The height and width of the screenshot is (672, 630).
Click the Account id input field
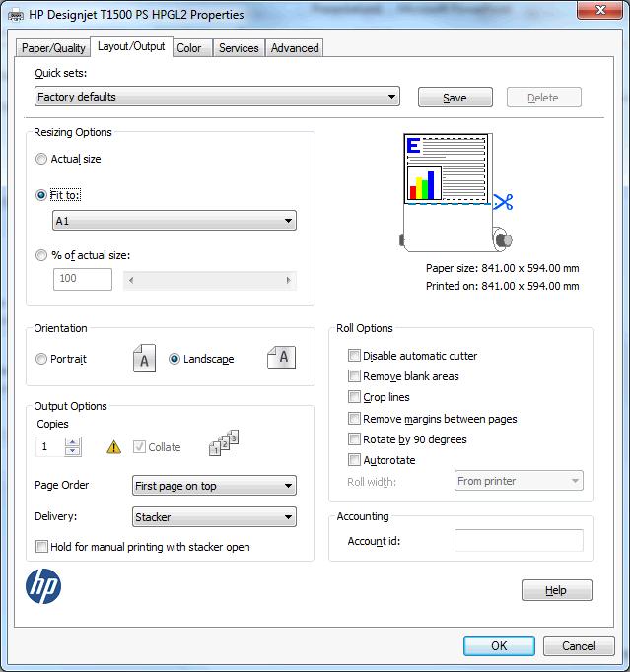(x=519, y=541)
